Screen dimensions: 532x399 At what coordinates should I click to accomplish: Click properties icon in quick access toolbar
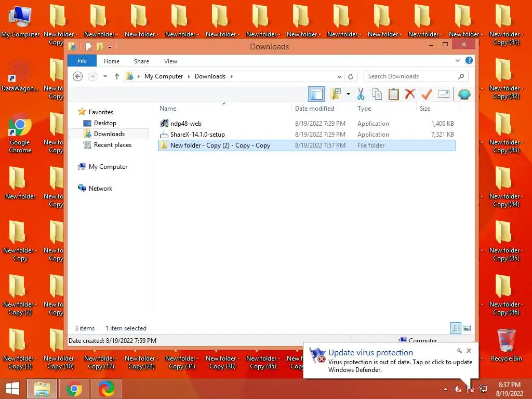click(88, 46)
